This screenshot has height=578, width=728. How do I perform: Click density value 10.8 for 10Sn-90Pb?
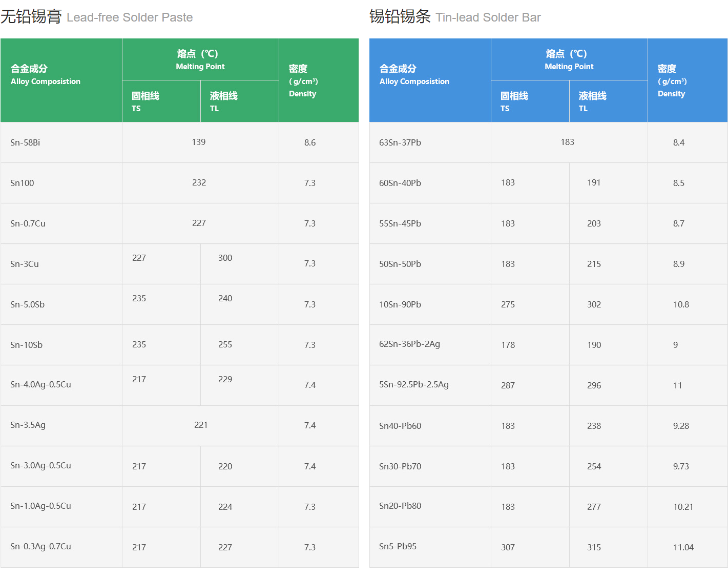pyautogui.click(x=681, y=304)
